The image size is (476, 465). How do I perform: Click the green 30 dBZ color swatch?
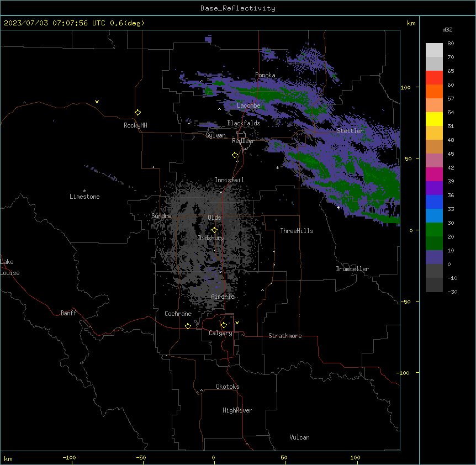[434, 230]
